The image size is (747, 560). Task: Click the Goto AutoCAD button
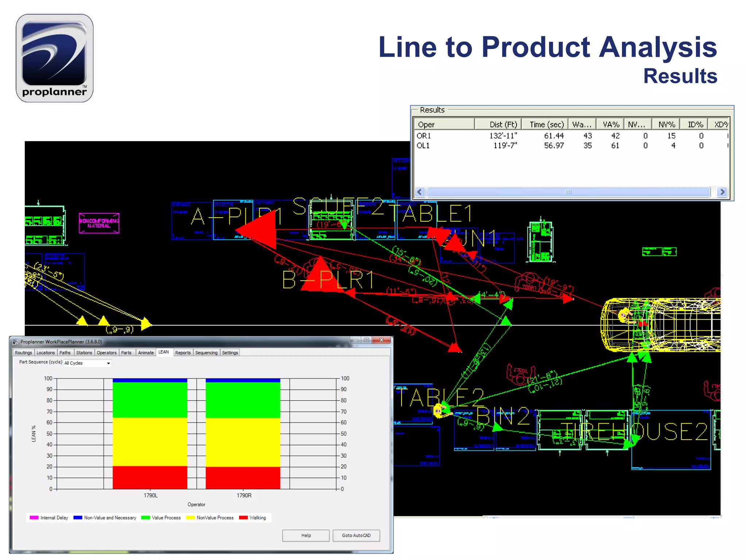(356, 536)
